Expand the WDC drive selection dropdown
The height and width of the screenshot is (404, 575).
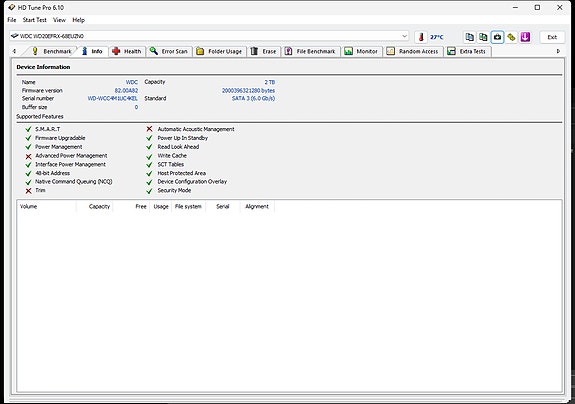(404, 36)
